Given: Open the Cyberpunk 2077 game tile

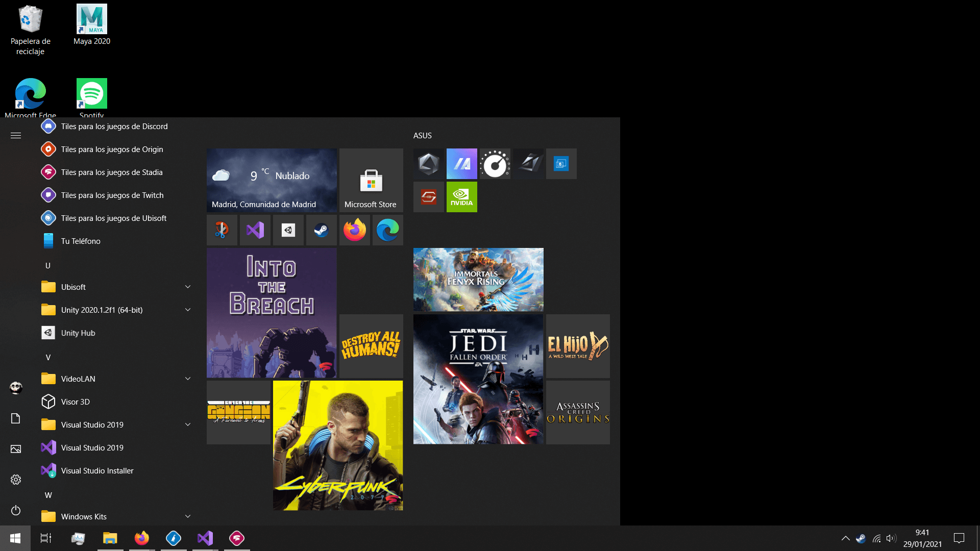Looking at the screenshot, I should [x=337, y=445].
